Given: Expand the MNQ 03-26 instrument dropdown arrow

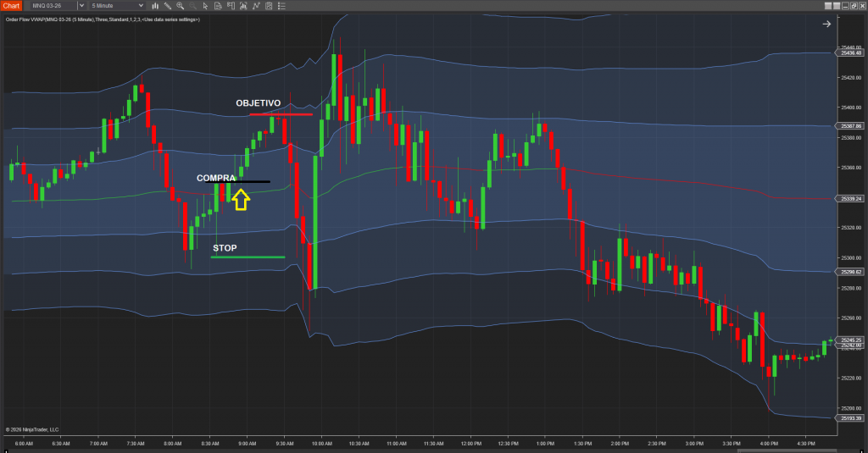Looking at the screenshot, I should coord(81,5).
